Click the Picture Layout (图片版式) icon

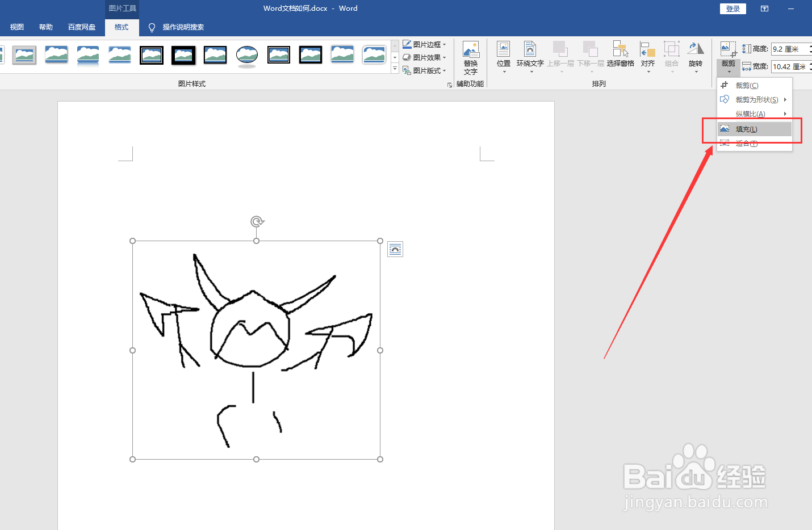(x=407, y=70)
